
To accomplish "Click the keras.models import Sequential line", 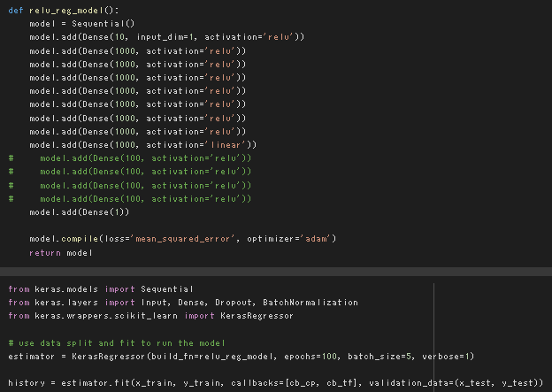I will pyautogui.click(x=100, y=288).
